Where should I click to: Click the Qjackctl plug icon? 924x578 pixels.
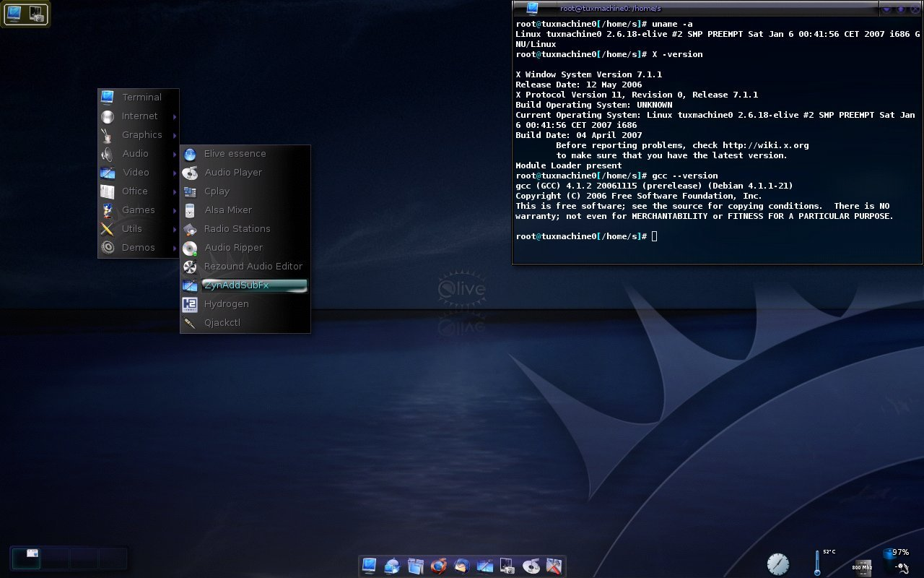tap(190, 323)
